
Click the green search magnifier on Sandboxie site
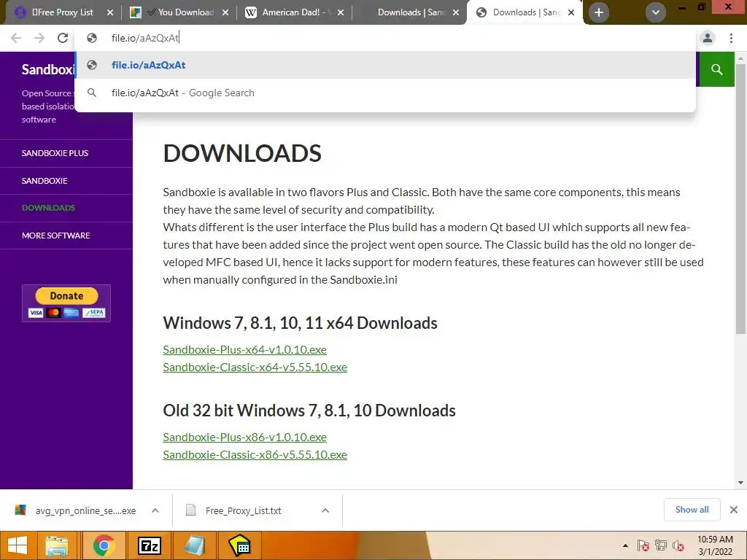pos(716,69)
